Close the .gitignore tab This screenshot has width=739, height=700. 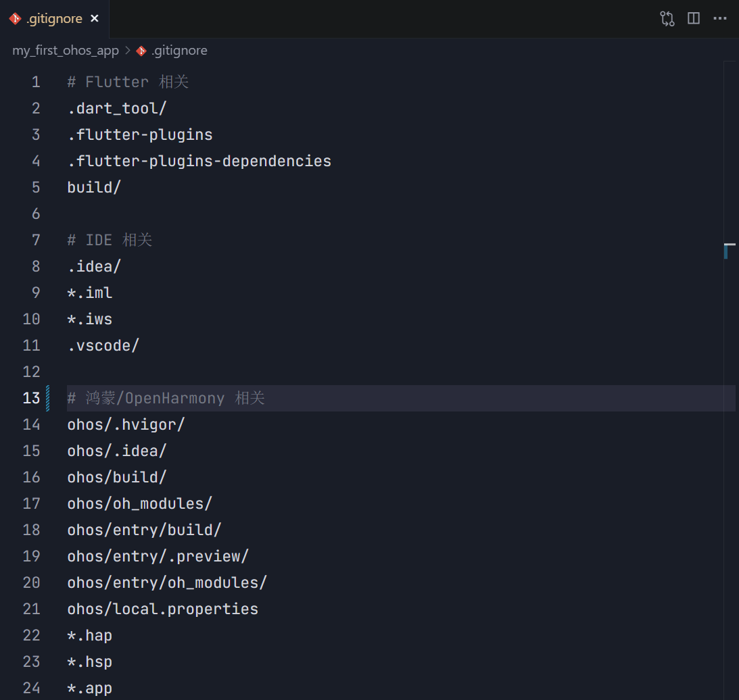tap(95, 18)
